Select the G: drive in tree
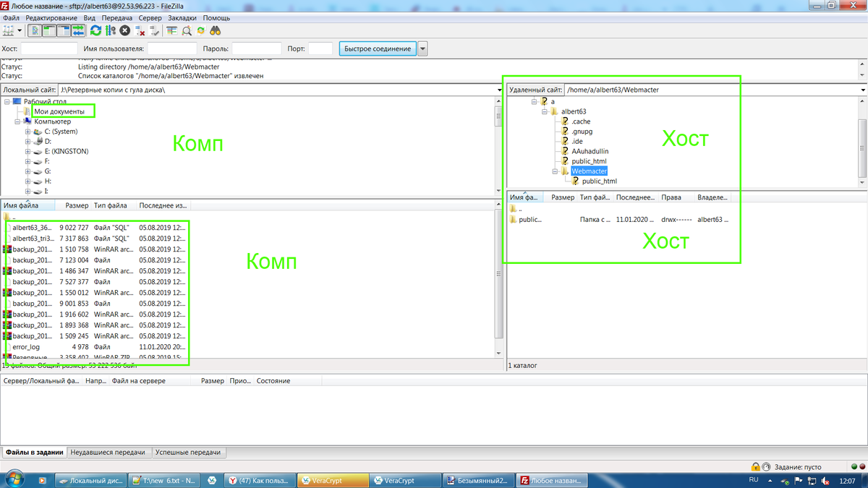 tap(48, 171)
